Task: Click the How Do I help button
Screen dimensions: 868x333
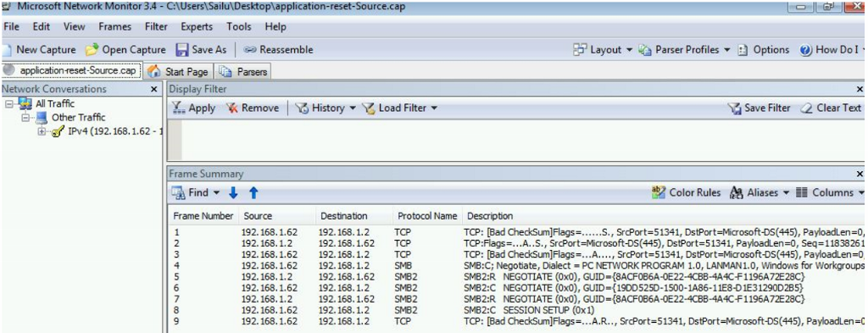Action: 832,50
